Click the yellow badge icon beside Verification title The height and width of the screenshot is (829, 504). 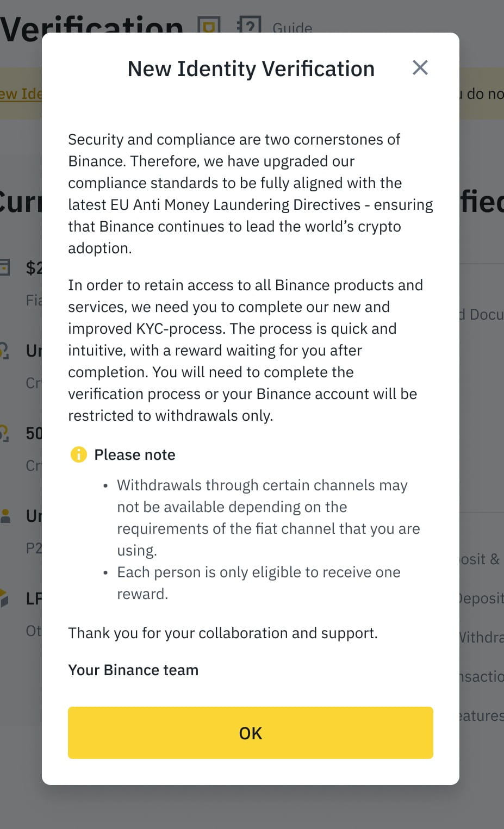click(x=209, y=26)
